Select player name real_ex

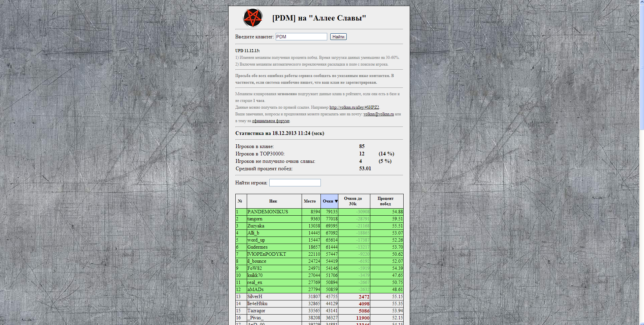click(x=255, y=283)
